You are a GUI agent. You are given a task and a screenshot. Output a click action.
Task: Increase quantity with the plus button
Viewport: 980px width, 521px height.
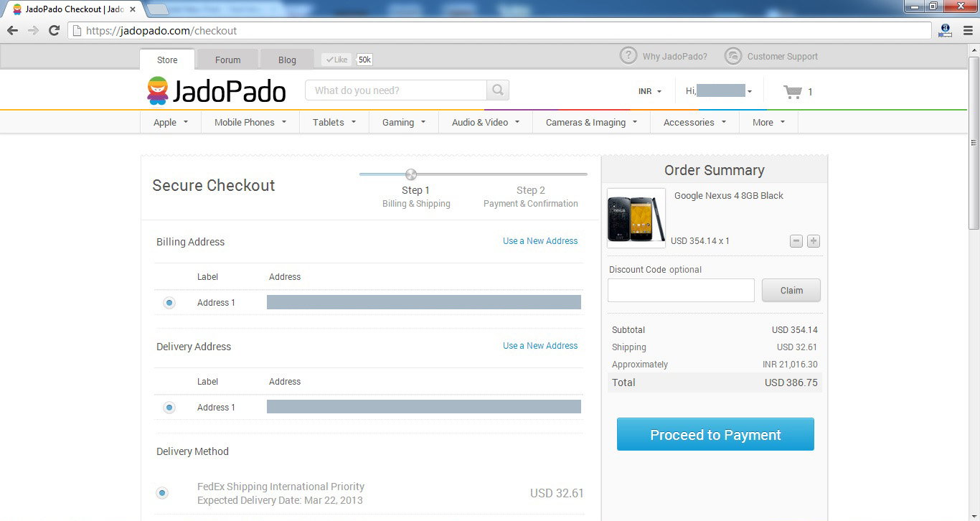tap(814, 241)
